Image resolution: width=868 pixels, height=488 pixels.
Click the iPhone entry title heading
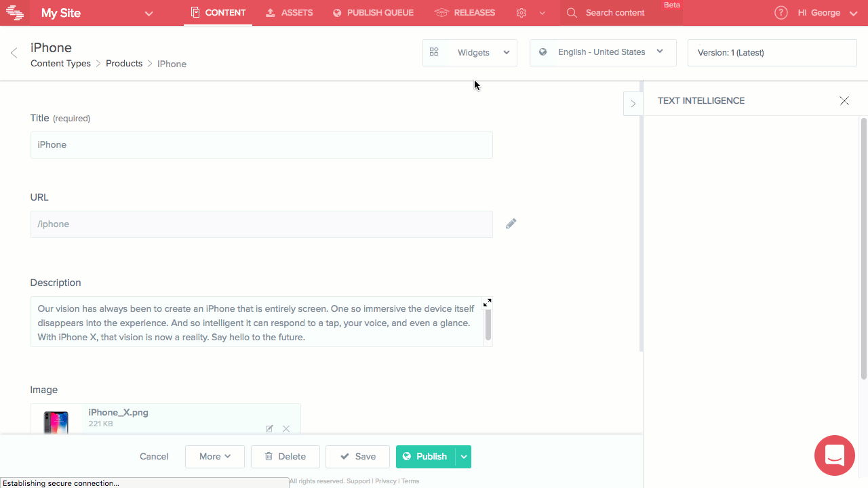[51, 47]
